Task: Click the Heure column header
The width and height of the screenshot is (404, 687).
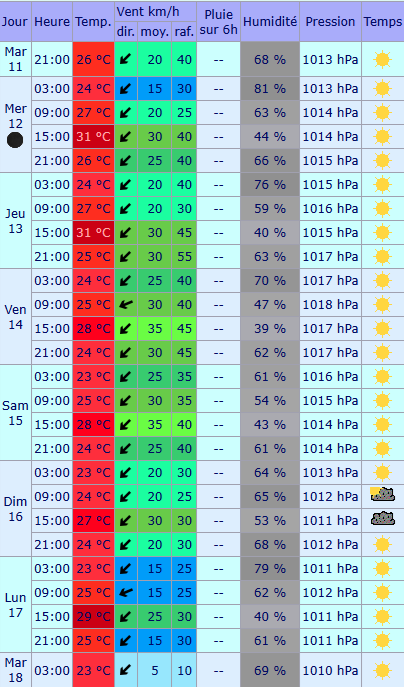Action: pos(52,21)
